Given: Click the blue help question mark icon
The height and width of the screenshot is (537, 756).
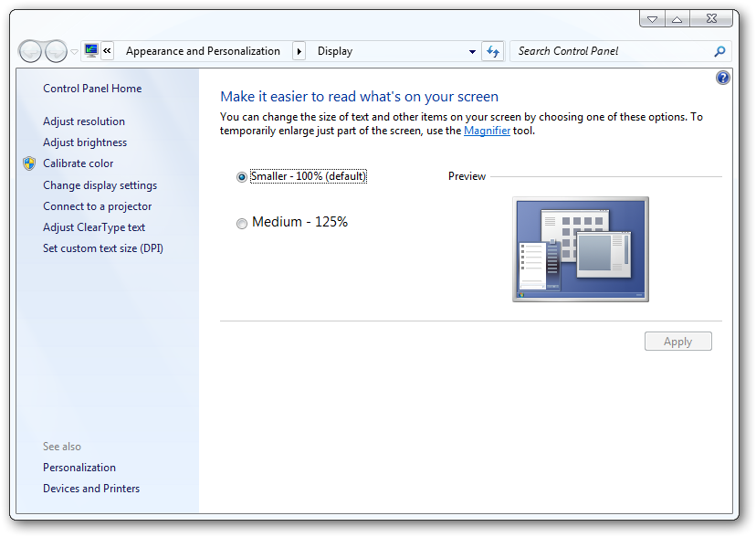Looking at the screenshot, I should point(722,78).
